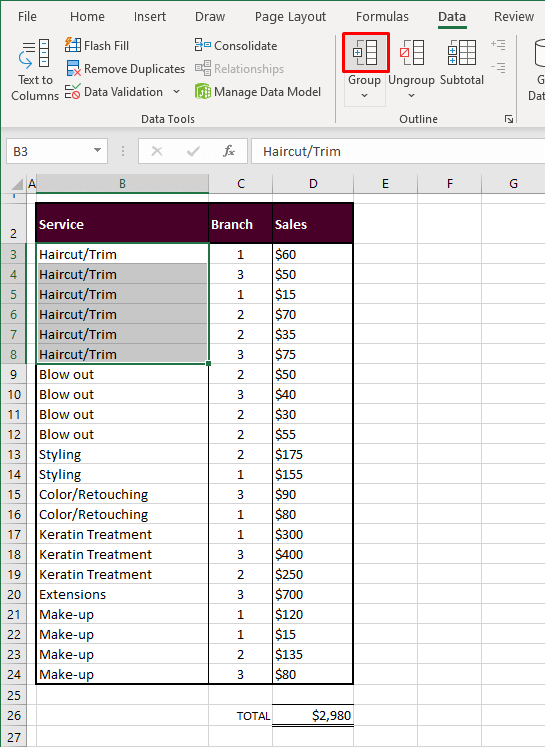This screenshot has width=545, height=747.
Task: Open the Name Box dropdown
Action: pyautogui.click(x=97, y=151)
